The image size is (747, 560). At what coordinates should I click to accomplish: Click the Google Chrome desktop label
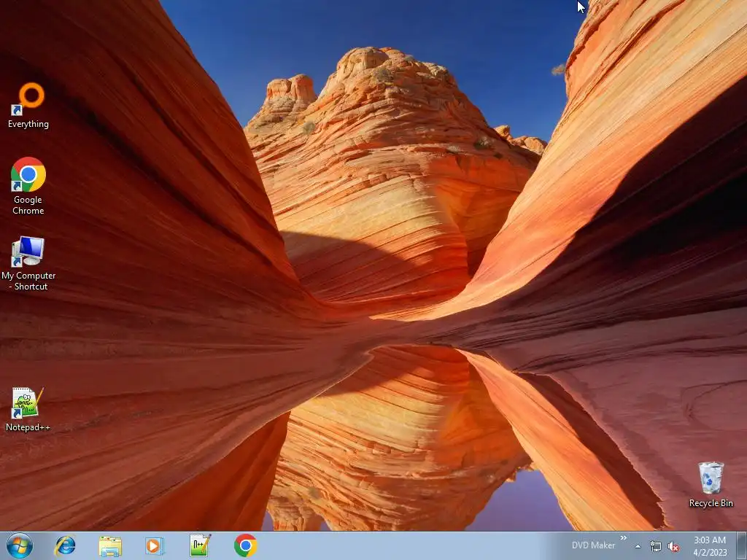click(28, 205)
